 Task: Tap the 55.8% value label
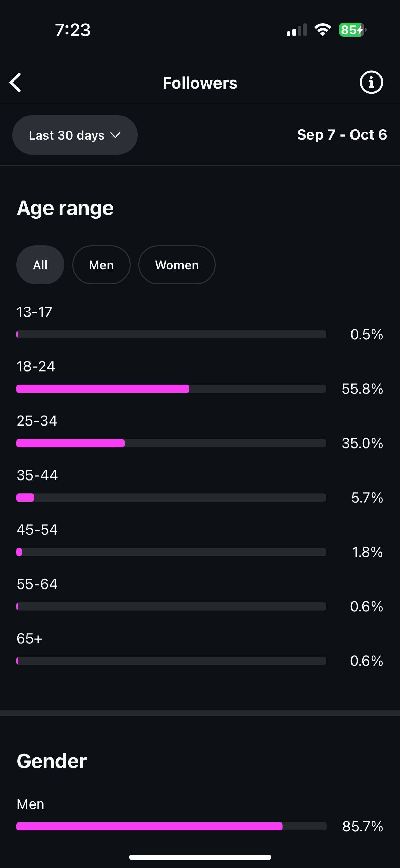(362, 389)
